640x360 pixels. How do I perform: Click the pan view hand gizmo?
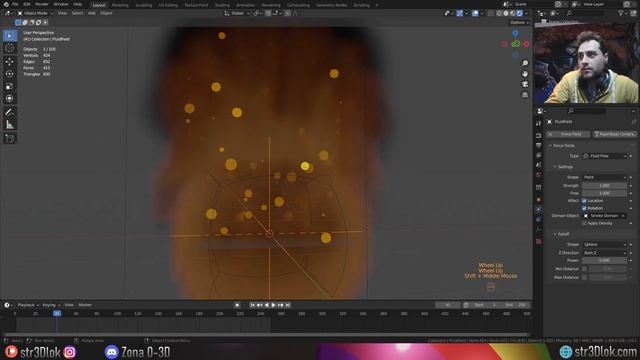pyautogui.click(x=525, y=73)
